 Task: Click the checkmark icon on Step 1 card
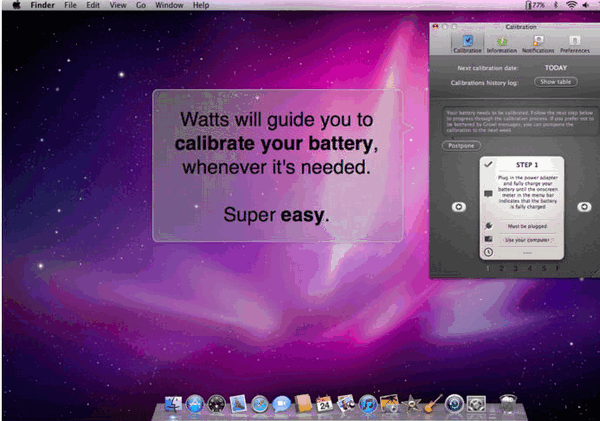tap(488, 165)
